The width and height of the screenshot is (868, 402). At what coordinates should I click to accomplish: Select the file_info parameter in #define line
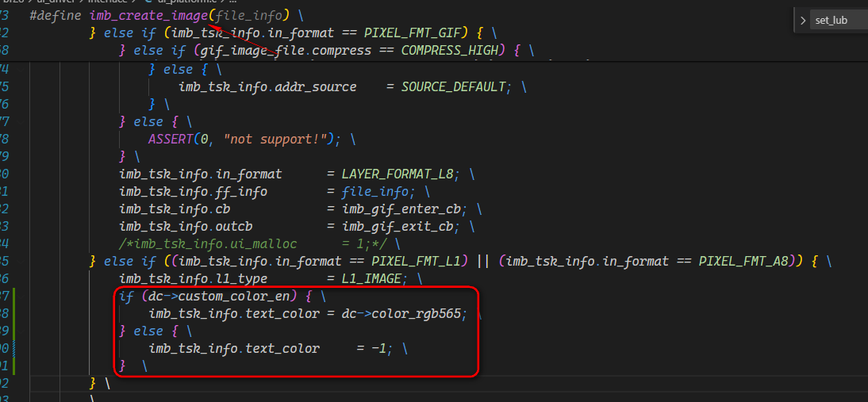[x=249, y=16]
